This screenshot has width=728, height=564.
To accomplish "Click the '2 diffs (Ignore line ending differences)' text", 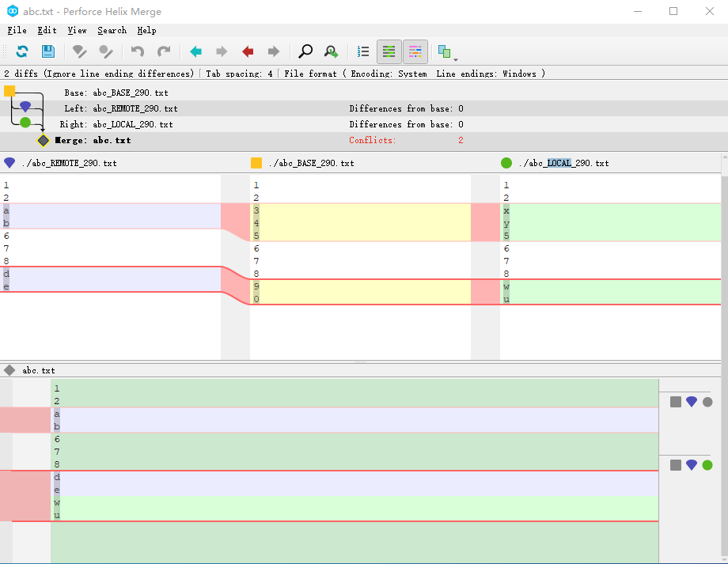I will (x=99, y=74).
